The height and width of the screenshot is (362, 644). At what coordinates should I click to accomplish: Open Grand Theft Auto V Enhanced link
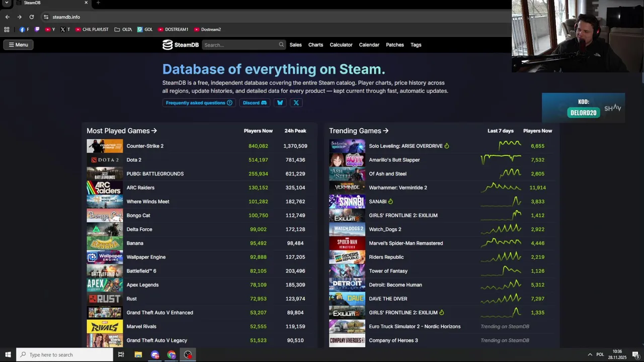coord(159,313)
